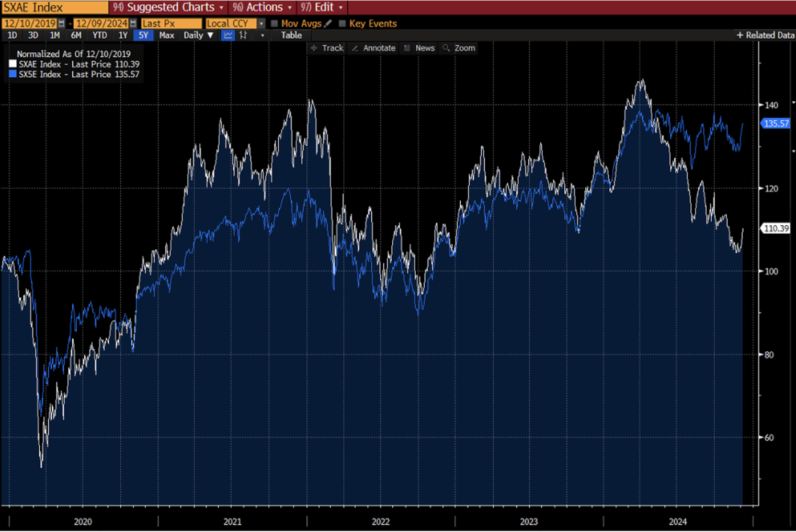Select the 5Y time range

click(143, 36)
